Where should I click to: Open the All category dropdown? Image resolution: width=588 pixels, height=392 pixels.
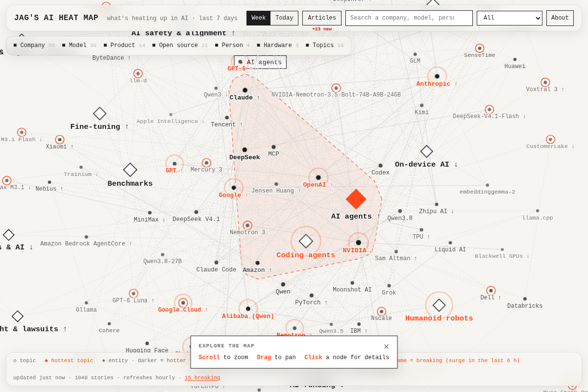(510, 18)
